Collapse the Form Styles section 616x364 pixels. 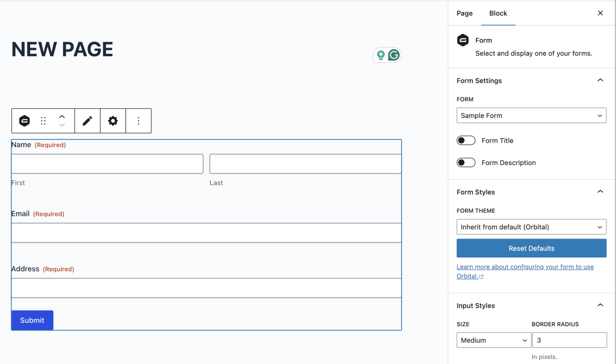600,192
